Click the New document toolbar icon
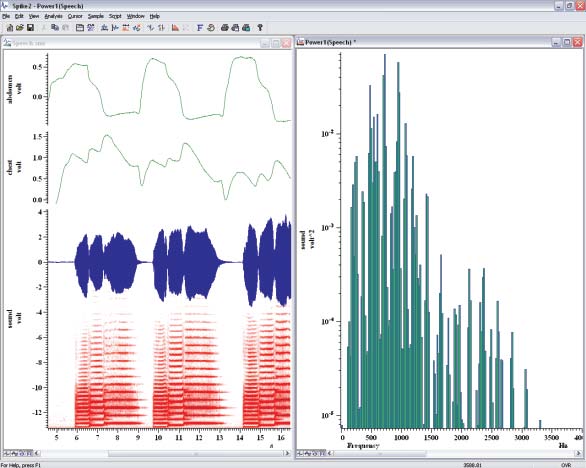Screen dimensions: 586x468 pyautogui.click(x=10, y=28)
